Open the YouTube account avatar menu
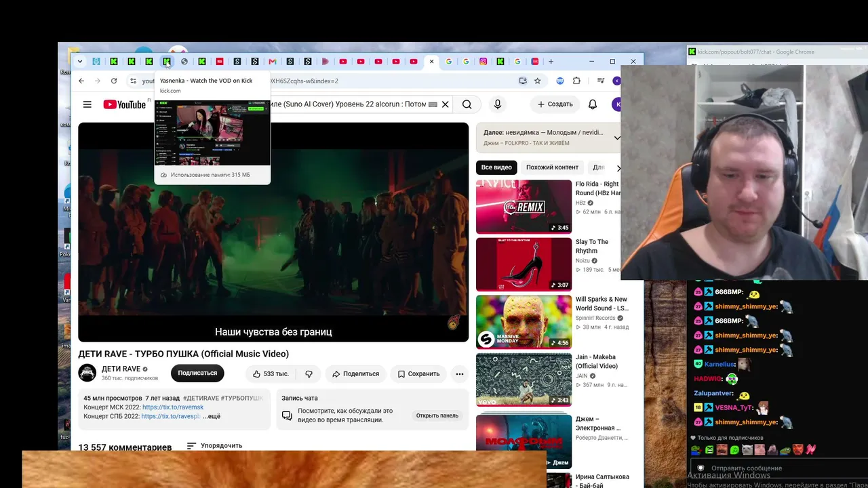 (616, 104)
